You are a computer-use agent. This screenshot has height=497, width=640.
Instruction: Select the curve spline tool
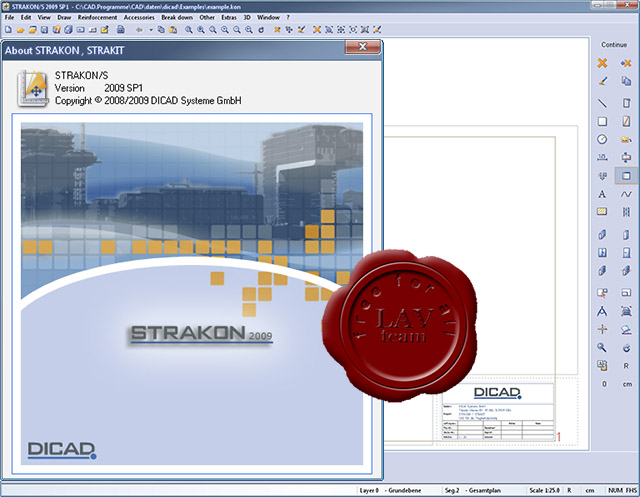(x=626, y=194)
